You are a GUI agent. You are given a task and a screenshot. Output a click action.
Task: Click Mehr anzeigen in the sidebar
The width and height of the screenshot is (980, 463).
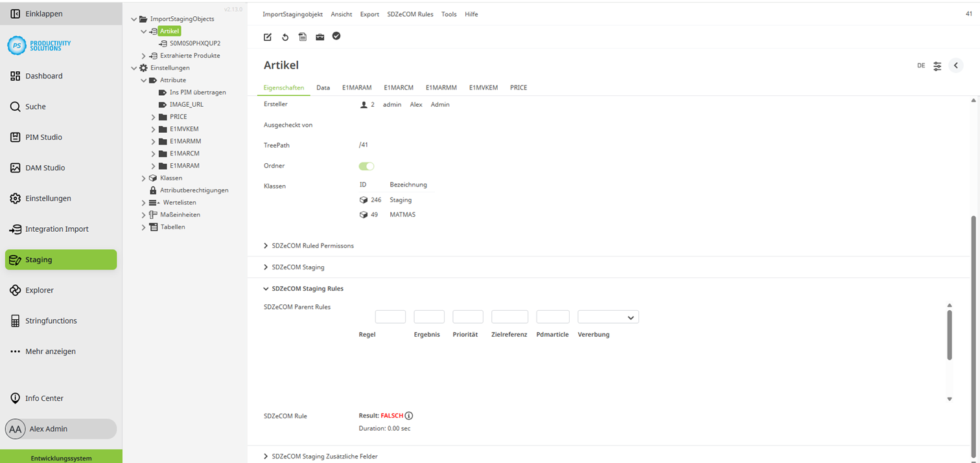[49, 351]
